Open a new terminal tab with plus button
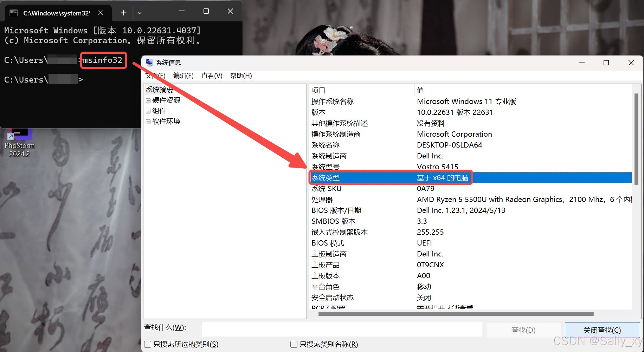The image size is (644, 352). tap(123, 13)
